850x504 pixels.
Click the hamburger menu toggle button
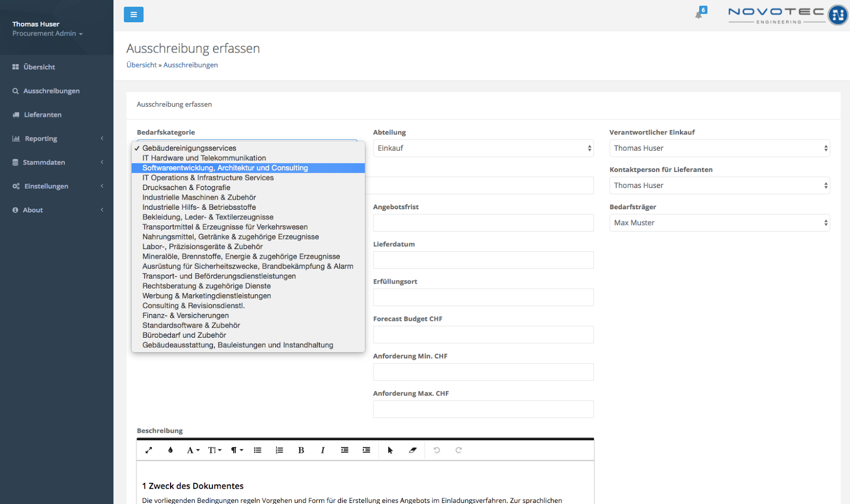(x=133, y=14)
